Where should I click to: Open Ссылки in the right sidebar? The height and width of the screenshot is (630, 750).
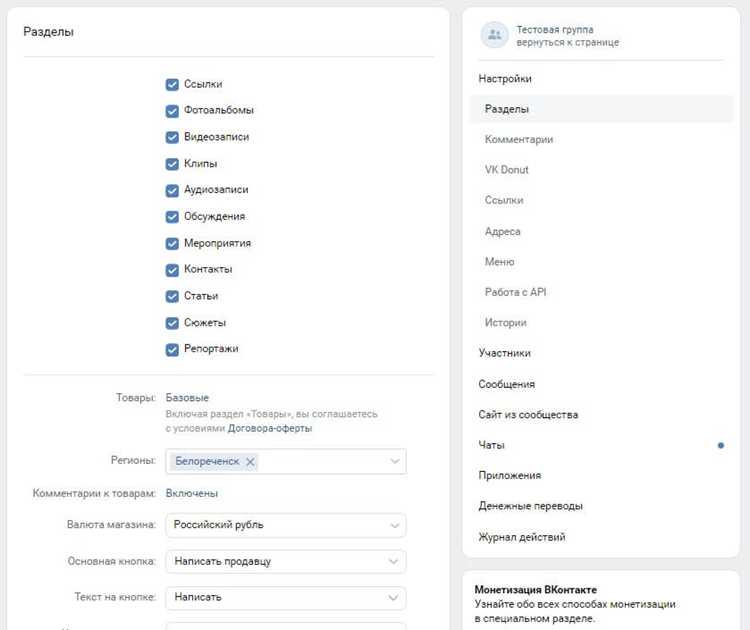point(504,200)
